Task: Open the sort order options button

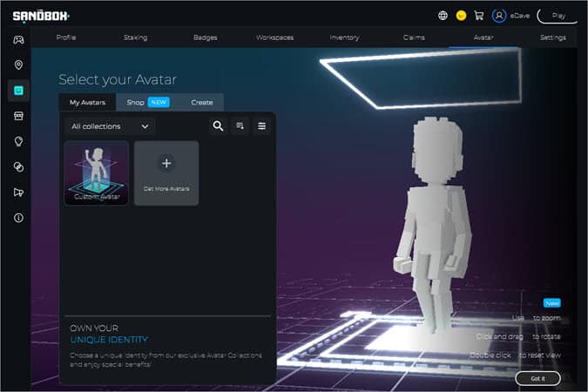Action: click(240, 126)
